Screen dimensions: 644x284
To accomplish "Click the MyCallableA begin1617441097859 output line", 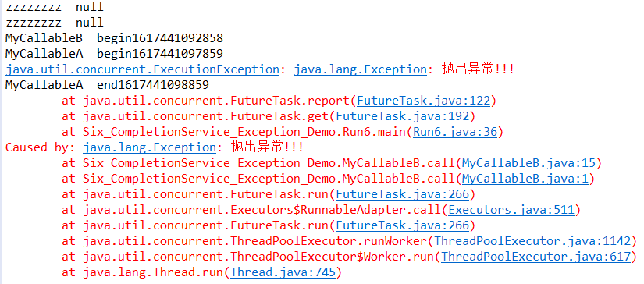I will (x=114, y=54).
